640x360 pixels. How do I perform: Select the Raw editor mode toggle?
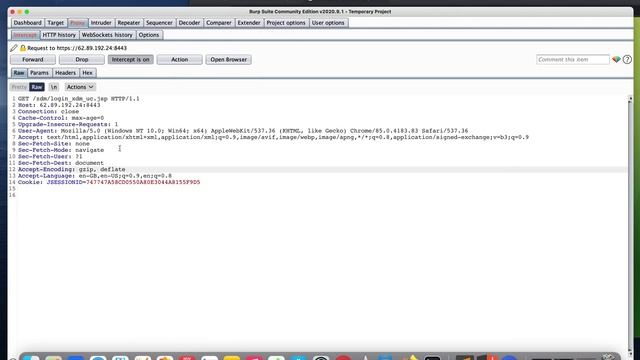37,87
